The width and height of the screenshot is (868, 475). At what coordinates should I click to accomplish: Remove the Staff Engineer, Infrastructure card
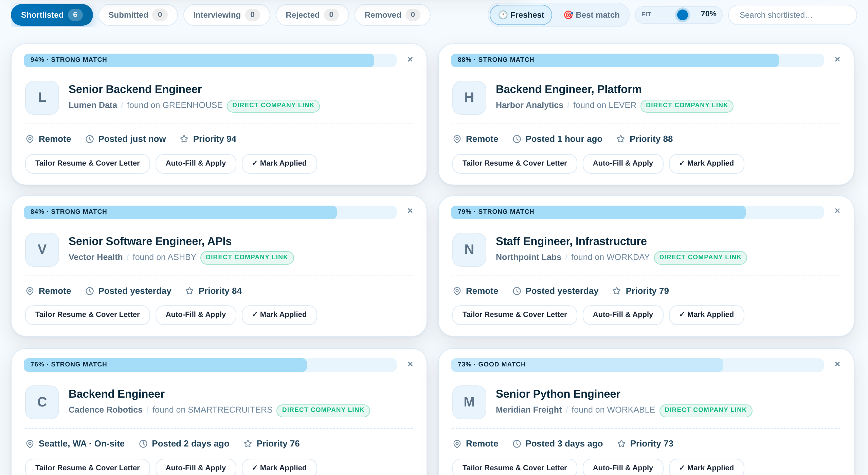click(x=837, y=211)
